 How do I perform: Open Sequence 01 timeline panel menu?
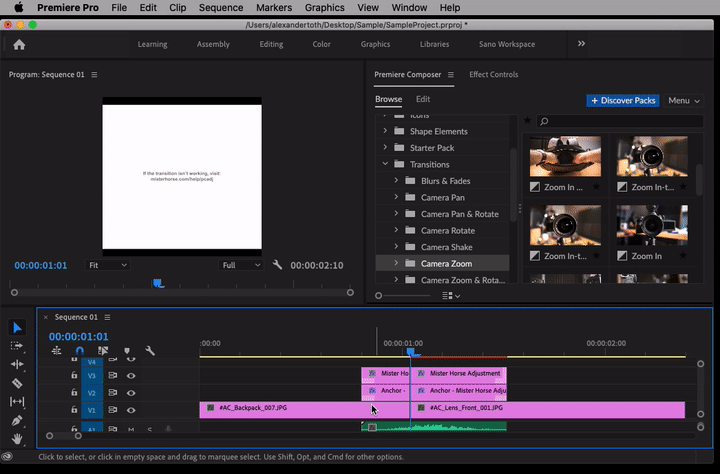click(x=107, y=317)
